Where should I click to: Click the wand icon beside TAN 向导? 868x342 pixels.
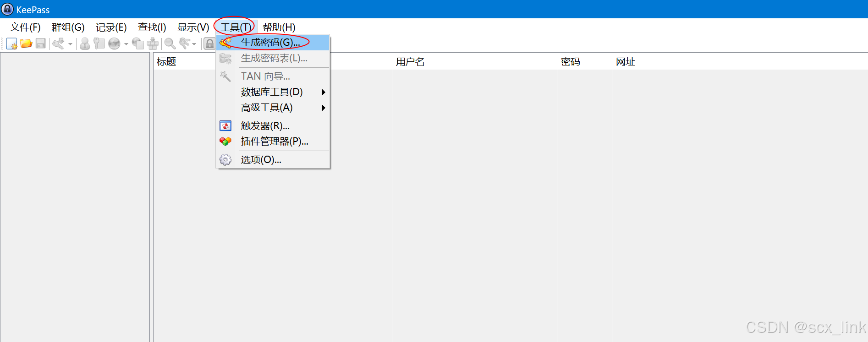tap(225, 76)
